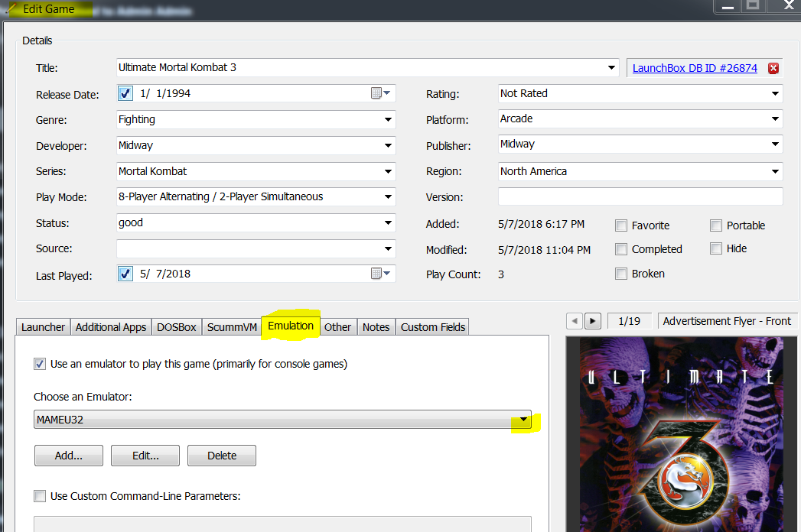The width and height of the screenshot is (801, 532).
Task: Mark the game as Completed
Action: click(621, 249)
